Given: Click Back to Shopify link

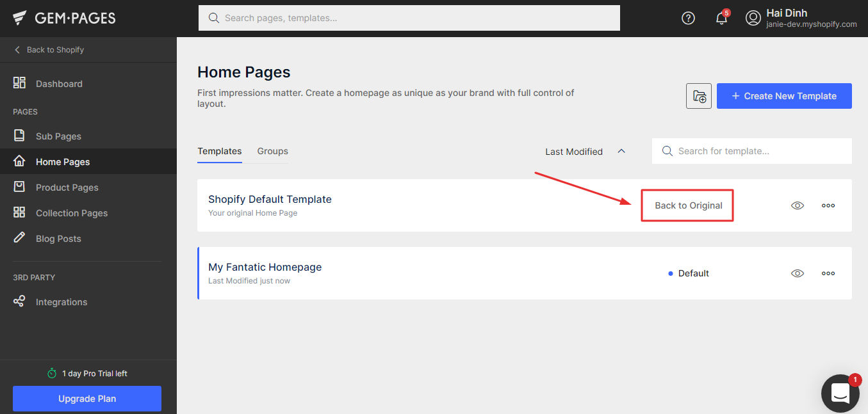Looking at the screenshot, I should click(x=49, y=50).
